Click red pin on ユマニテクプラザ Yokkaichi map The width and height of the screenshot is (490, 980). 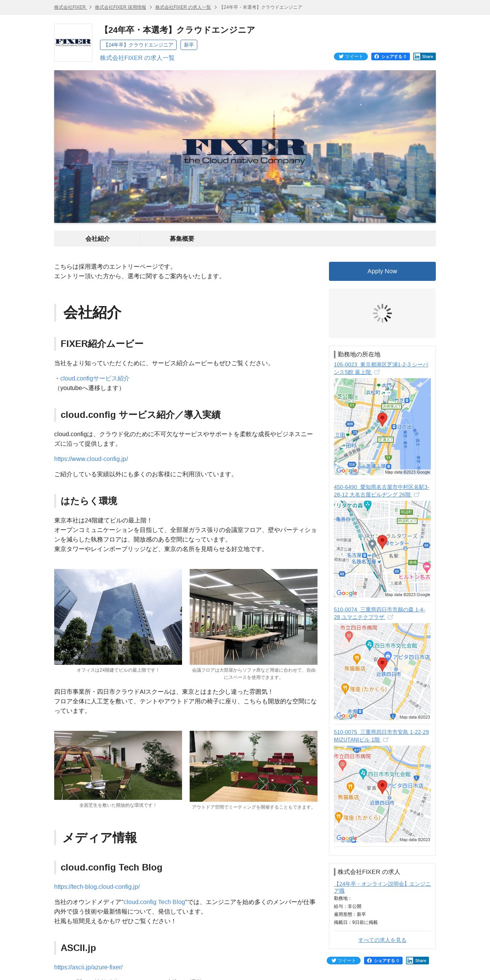click(382, 664)
